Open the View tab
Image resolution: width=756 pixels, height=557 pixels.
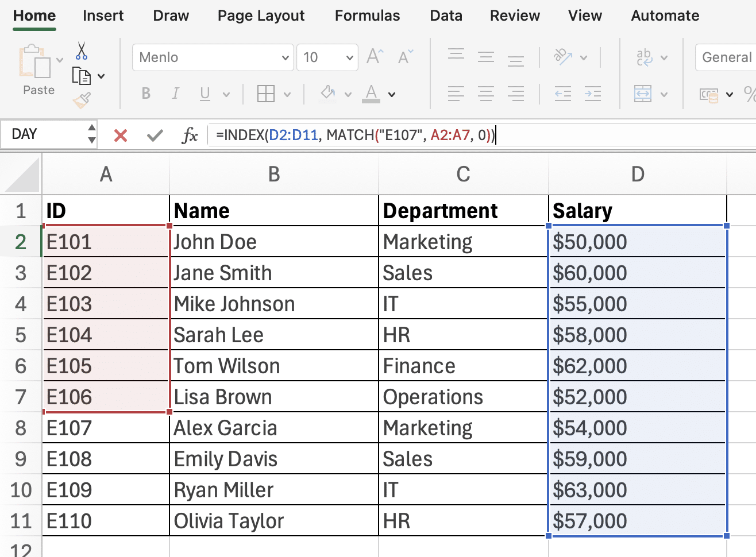pyautogui.click(x=585, y=16)
